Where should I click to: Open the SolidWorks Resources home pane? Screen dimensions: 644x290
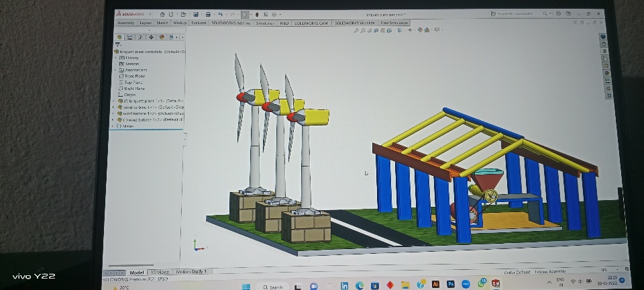(604, 44)
